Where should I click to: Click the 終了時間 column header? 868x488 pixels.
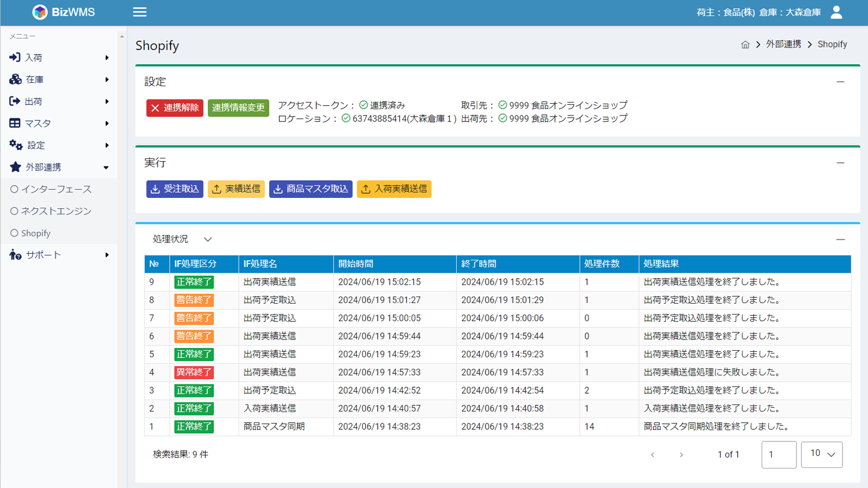coord(518,264)
